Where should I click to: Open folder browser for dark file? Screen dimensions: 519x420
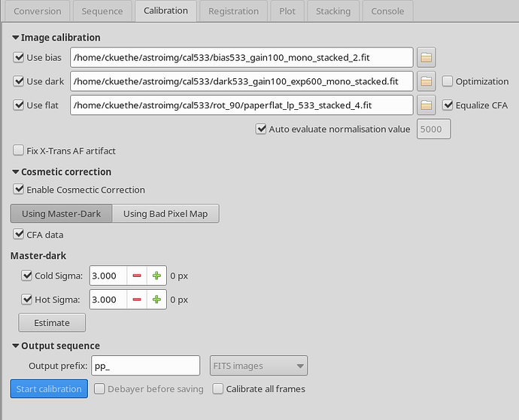(x=426, y=81)
